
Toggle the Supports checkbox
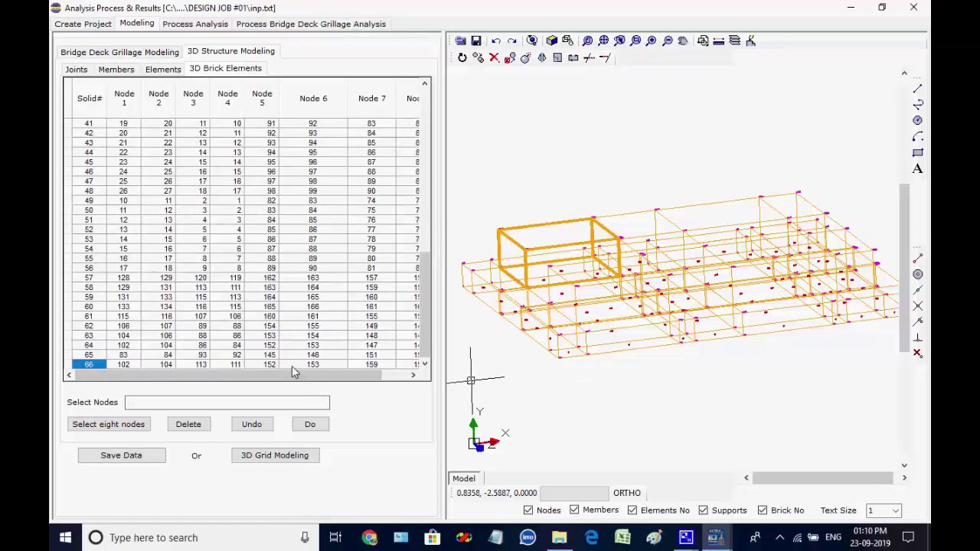coord(704,510)
